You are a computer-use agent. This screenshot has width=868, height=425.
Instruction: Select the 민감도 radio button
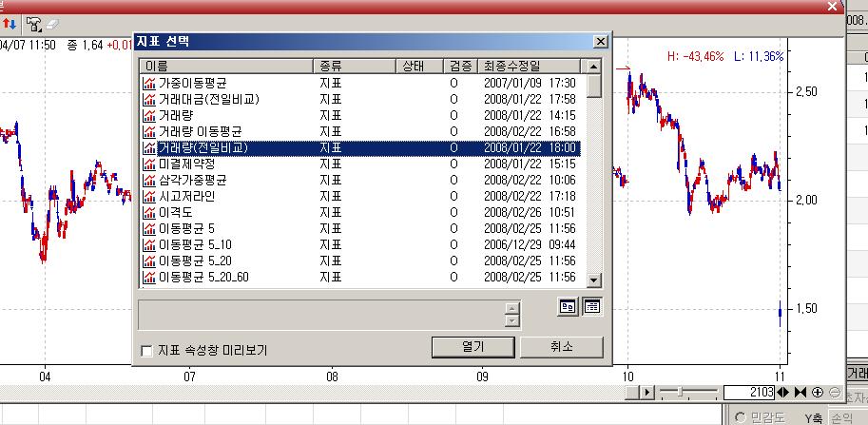pyautogui.click(x=740, y=417)
